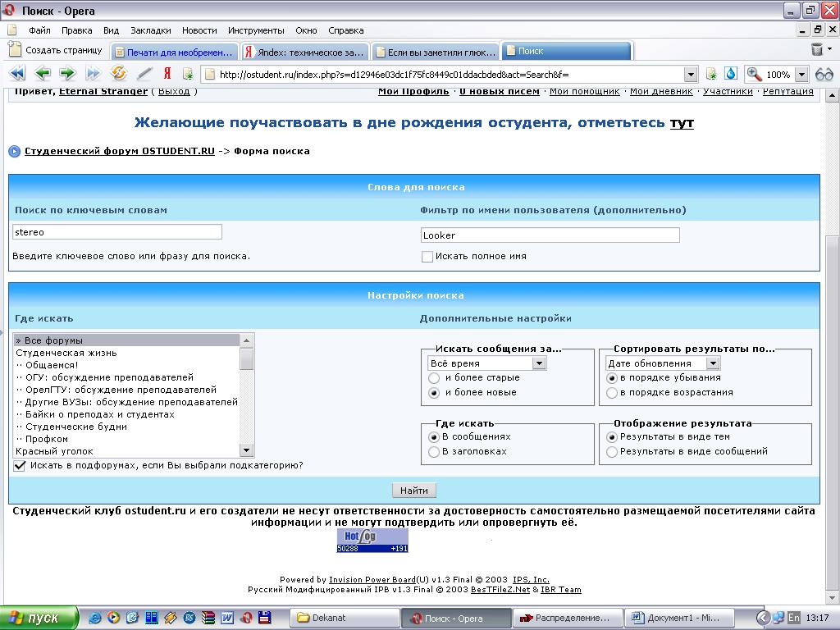Switch to the Если вы заметили глюк... tab
This screenshot has width=840, height=630.
(x=435, y=52)
